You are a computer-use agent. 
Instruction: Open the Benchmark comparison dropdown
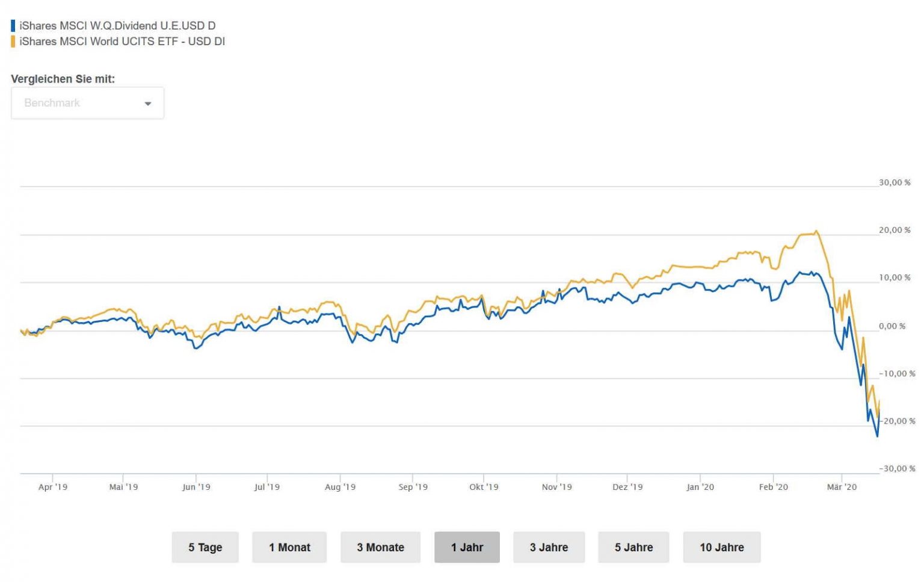point(87,103)
